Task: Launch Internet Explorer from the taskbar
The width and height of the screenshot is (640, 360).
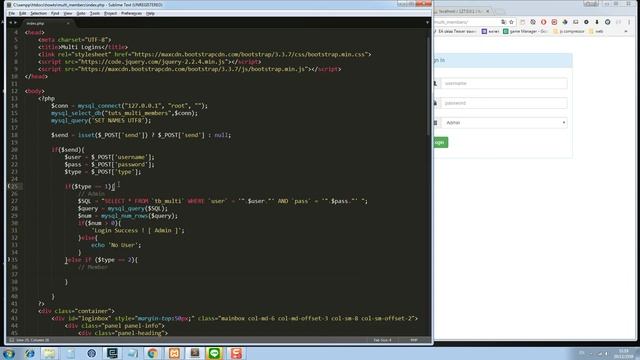Action: (29, 353)
